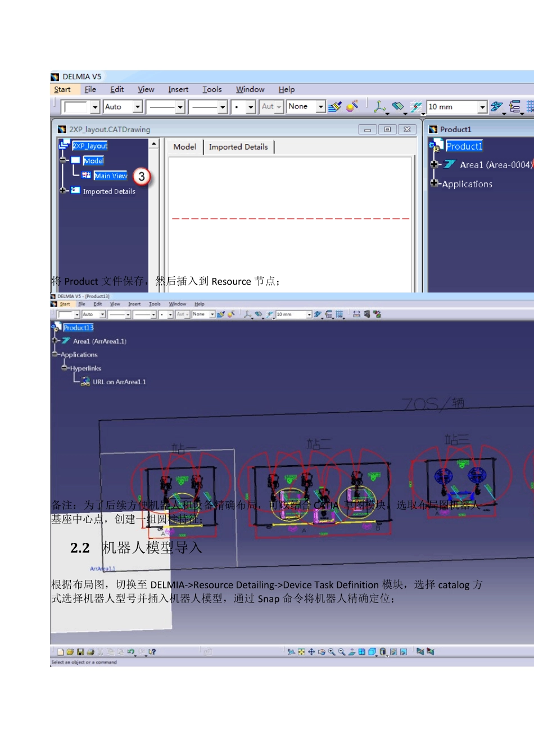
Task: Click the grid icon in Product13 window toolbar
Action: click(339, 314)
